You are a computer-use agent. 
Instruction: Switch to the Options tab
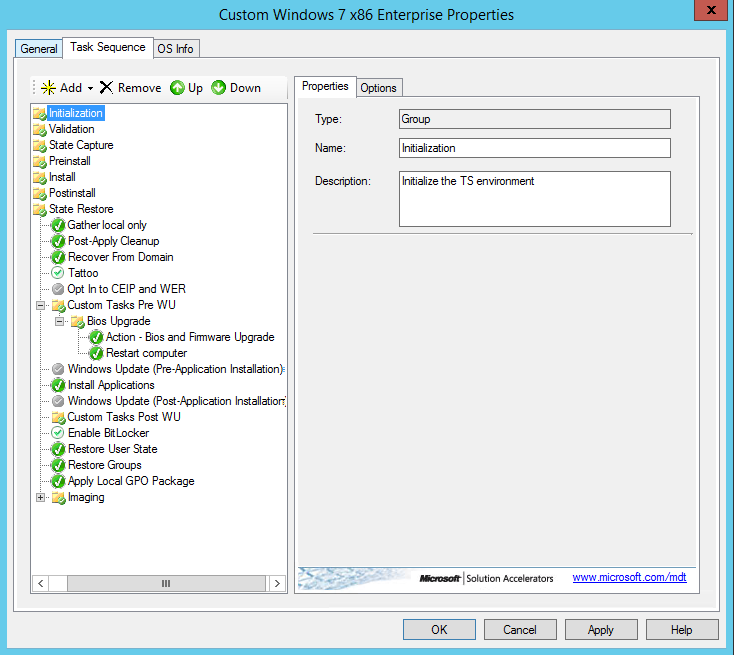coord(378,88)
